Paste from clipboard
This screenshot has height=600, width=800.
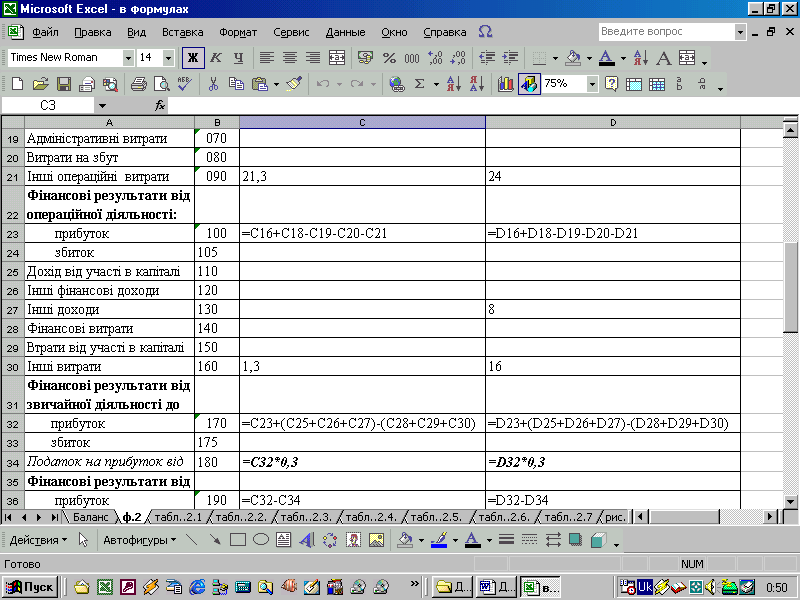click(260, 84)
